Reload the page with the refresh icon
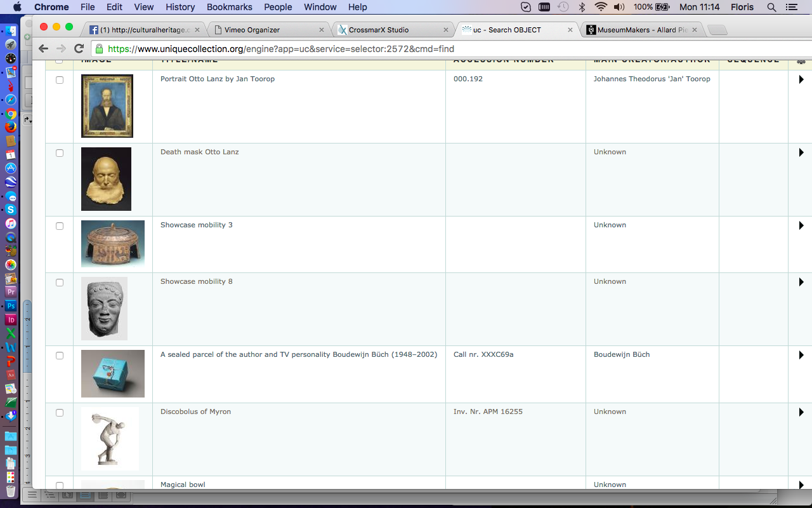The height and width of the screenshot is (508, 812). [79, 49]
